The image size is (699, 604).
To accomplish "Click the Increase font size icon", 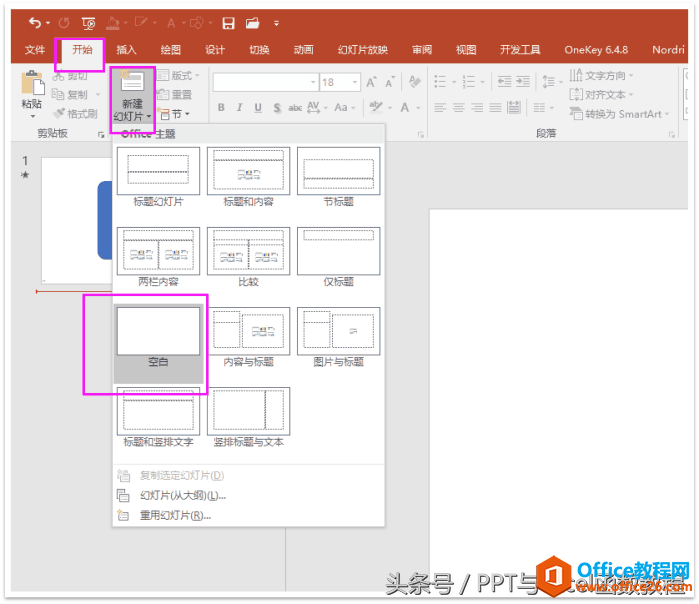I will (372, 82).
